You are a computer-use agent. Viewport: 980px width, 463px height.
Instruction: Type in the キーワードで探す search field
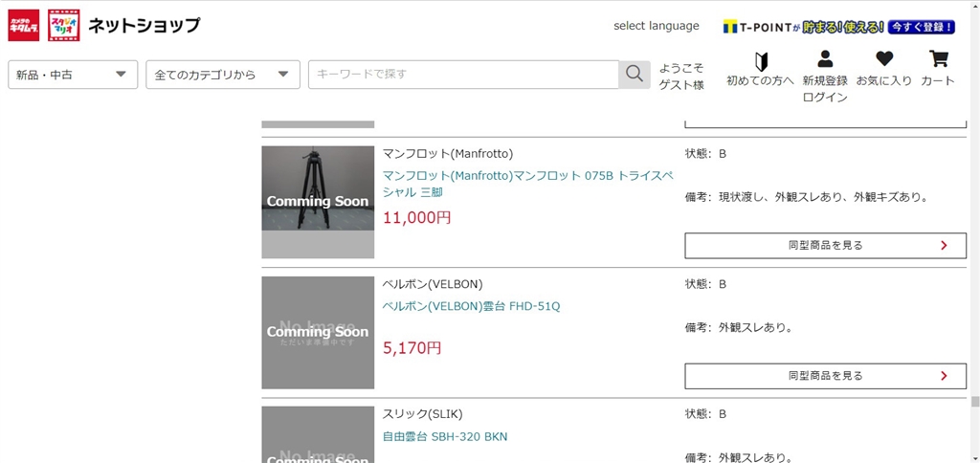click(x=463, y=75)
